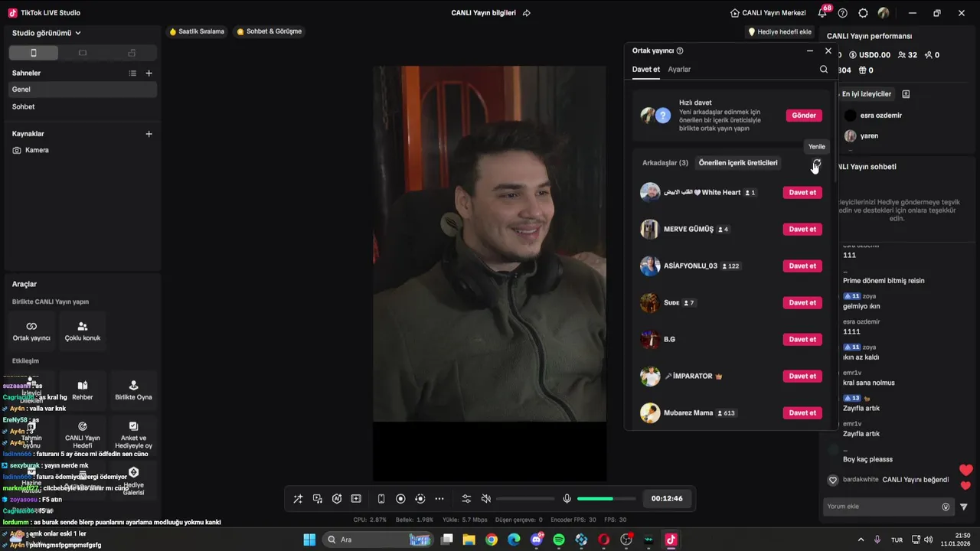The height and width of the screenshot is (551, 980).
Task: Invite MERVE GÜMÜŞ with Davet et
Action: click(802, 229)
